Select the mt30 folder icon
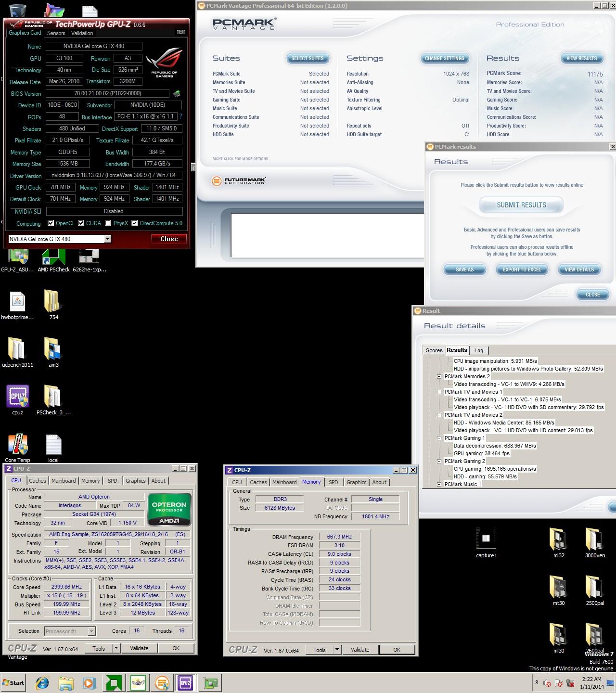 click(559, 590)
